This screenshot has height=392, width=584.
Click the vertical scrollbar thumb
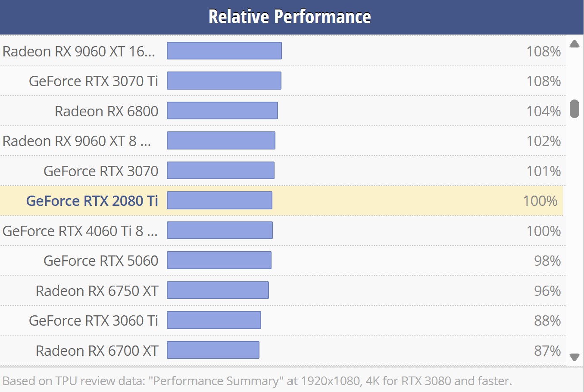coord(574,109)
